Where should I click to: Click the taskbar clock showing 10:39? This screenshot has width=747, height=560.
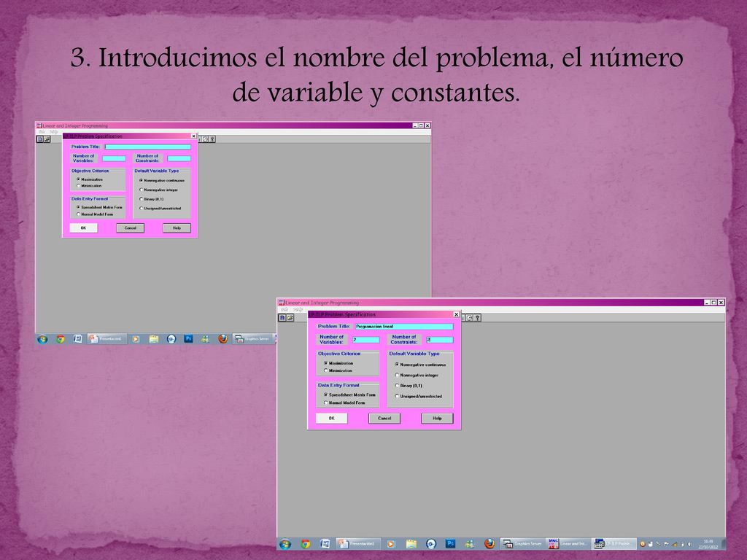708,544
